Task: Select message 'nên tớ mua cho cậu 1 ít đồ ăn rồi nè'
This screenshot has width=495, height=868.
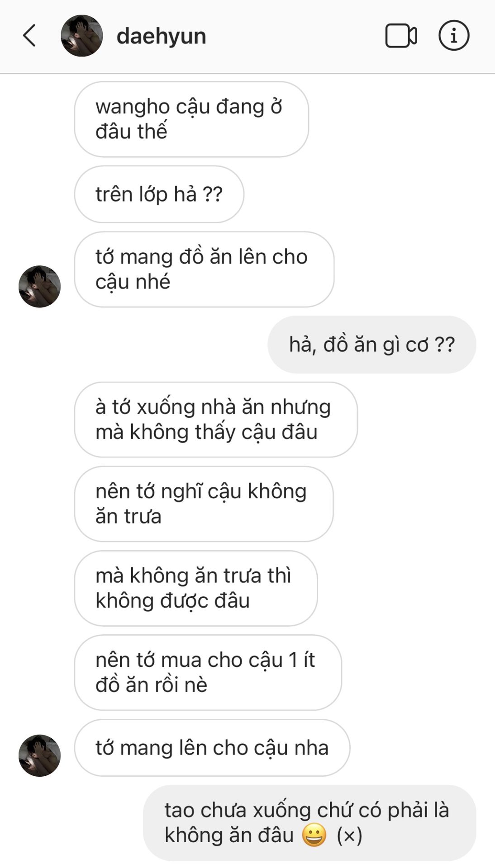Action: point(208,673)
